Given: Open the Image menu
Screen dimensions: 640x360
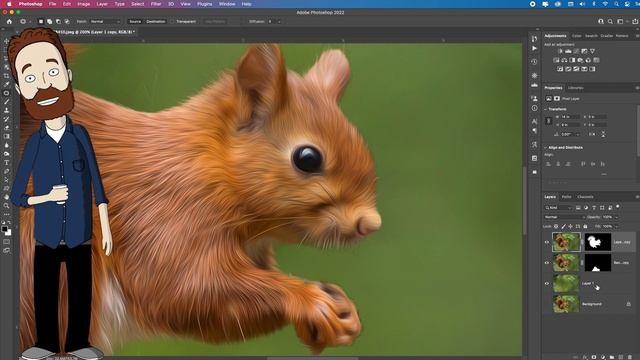Looking at the screenshot, I should pos(83,4).
